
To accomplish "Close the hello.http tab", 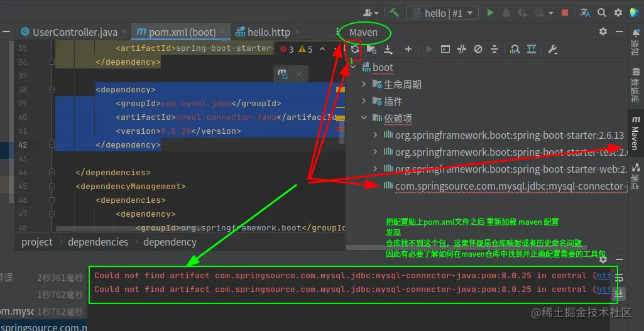I will 297,31.
